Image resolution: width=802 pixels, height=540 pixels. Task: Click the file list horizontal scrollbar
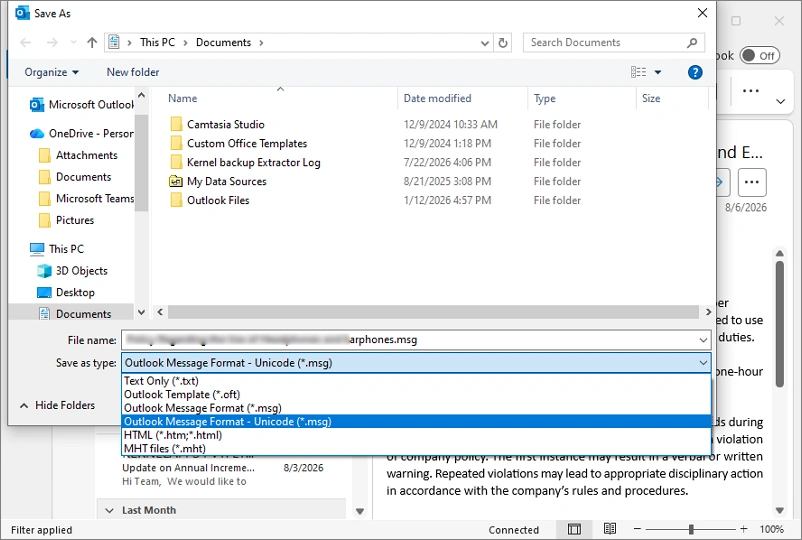tap(433, 312)
